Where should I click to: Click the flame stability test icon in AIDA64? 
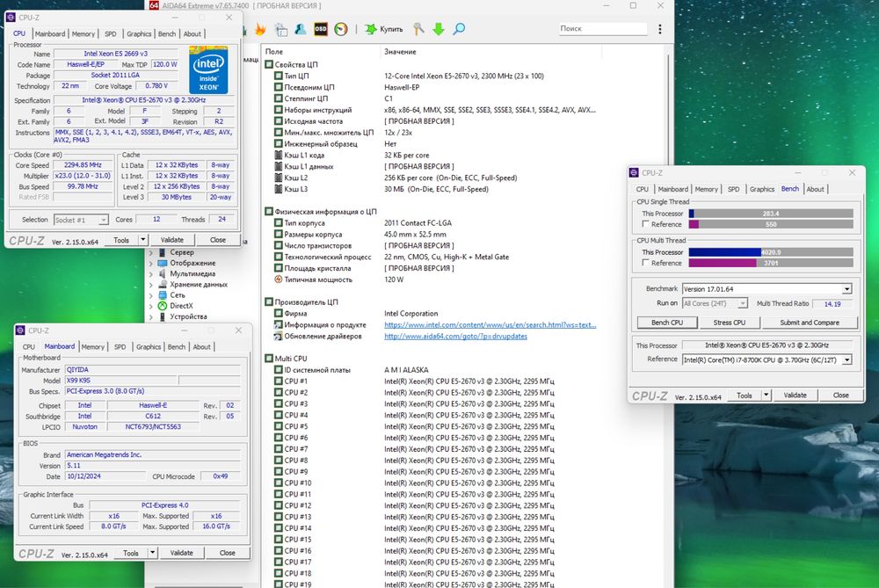[x=260, y=29]
